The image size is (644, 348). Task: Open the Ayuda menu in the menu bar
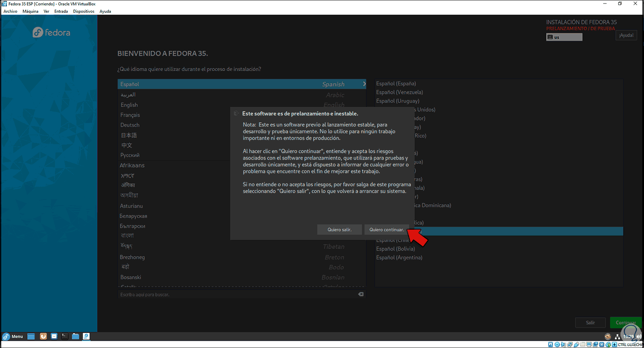tap(105, 11)
